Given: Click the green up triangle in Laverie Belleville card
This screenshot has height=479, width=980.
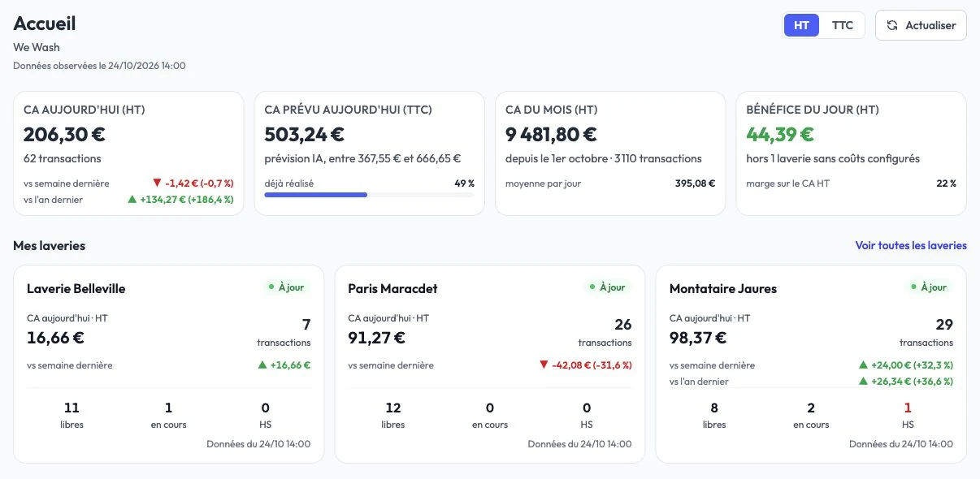Looking at the screenshot, I should pos(262,365).
